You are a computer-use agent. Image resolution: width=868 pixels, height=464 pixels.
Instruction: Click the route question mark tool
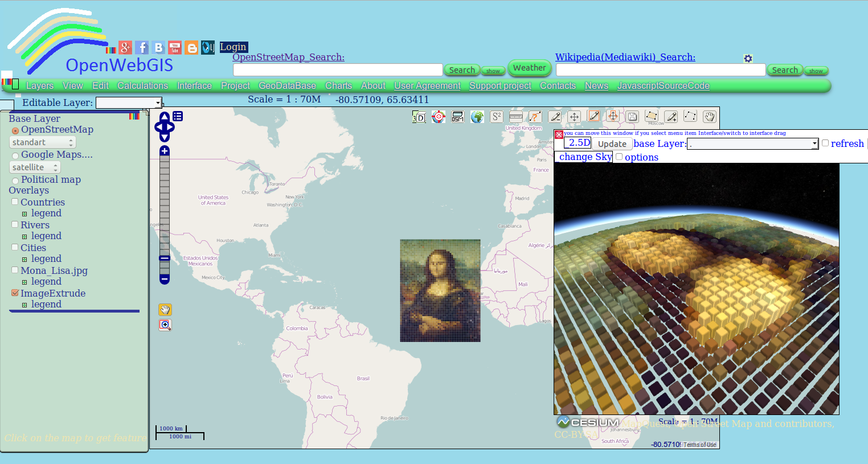pos(535,117)
